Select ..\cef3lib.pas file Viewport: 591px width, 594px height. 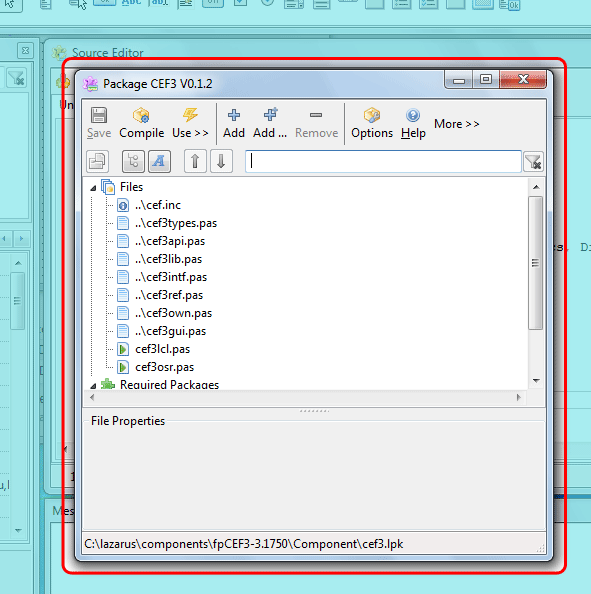click(168, 259)
